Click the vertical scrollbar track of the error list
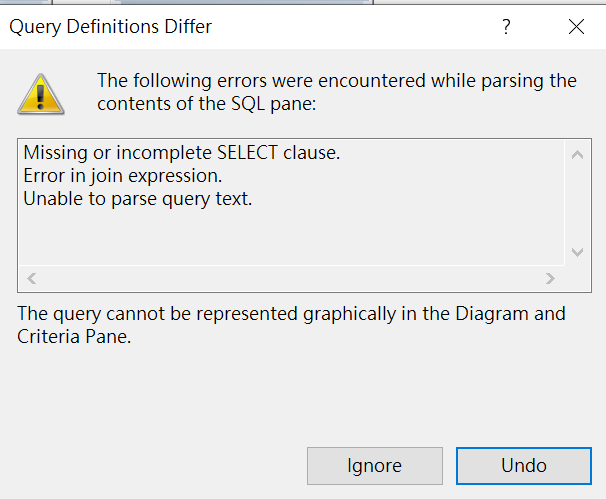Viewport: 606px width, 499px height. click(x=577, y=204)
